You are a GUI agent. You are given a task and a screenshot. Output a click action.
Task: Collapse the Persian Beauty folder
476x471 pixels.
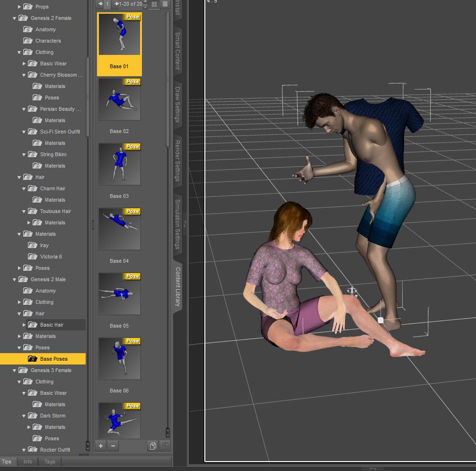click(24, 109)
